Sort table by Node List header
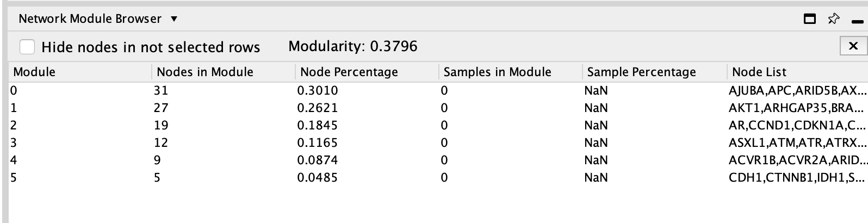The width and height of the screenshot is (868, 223). point(759,72)
